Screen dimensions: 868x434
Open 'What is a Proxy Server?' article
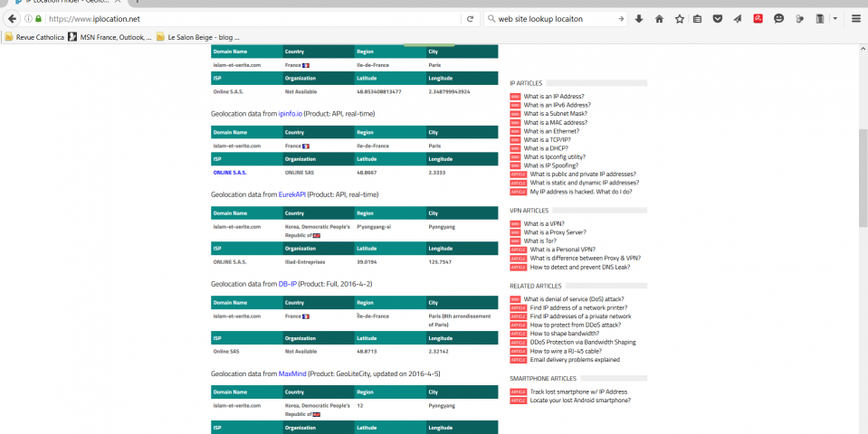tap(555, 232)
